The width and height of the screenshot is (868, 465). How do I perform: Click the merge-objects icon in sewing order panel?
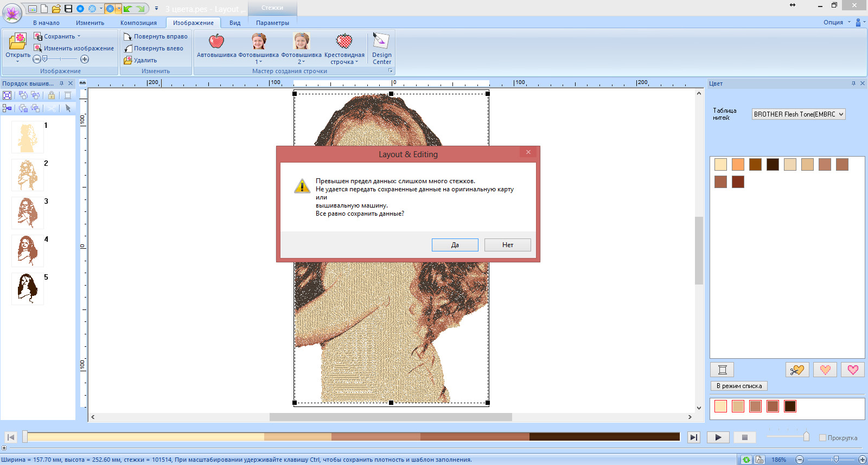pyautogui.click(x=7, y=108)
